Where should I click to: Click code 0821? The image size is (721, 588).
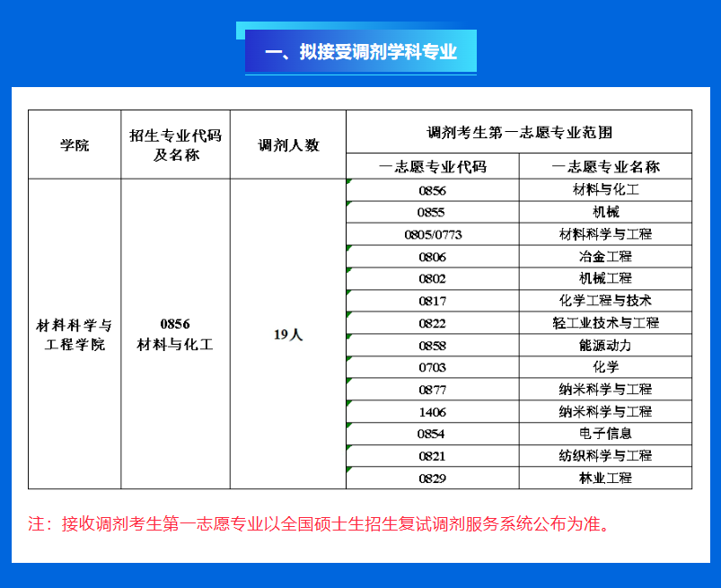433,456
